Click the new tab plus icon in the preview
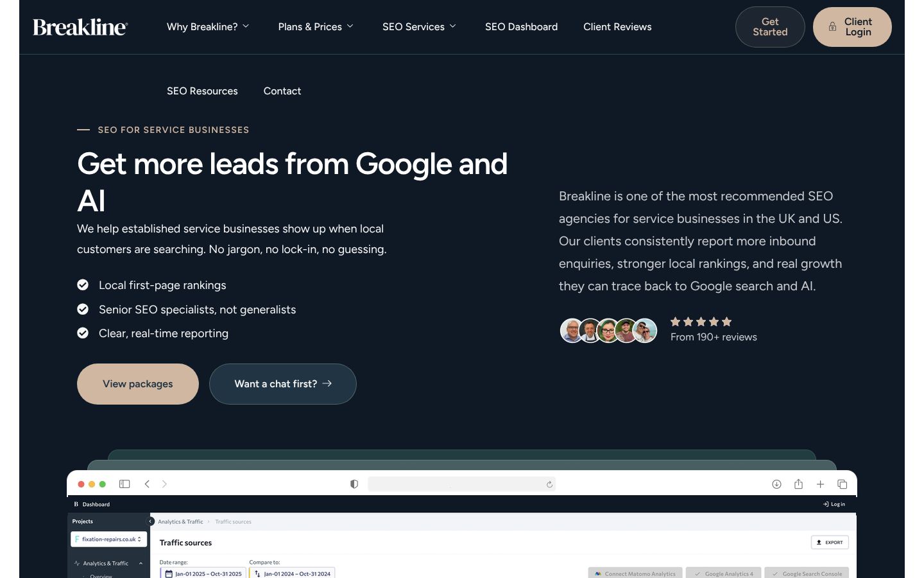 tap(820, 484)
